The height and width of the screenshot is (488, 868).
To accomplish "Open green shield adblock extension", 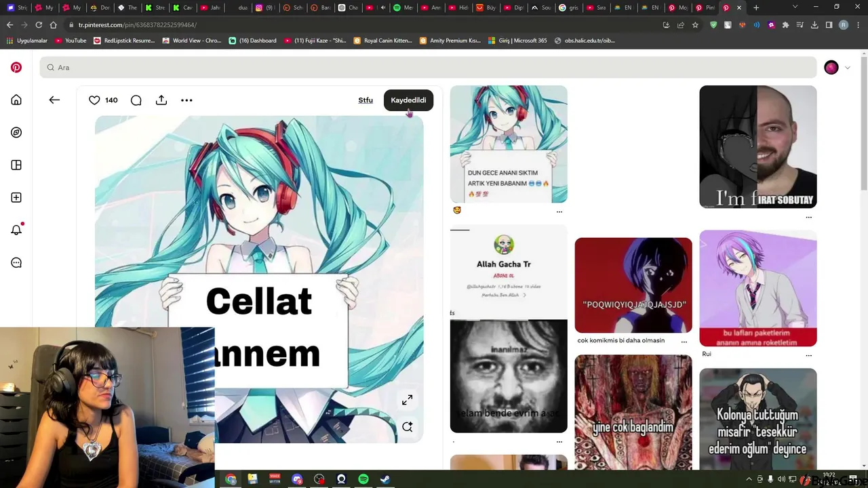I will click(x=713, y=25).
